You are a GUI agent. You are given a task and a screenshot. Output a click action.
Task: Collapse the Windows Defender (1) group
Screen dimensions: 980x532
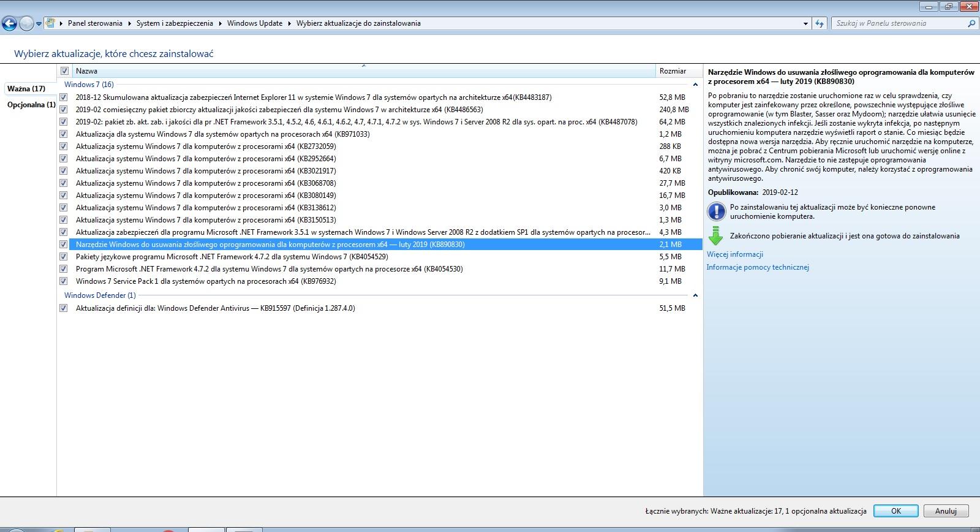695,295
